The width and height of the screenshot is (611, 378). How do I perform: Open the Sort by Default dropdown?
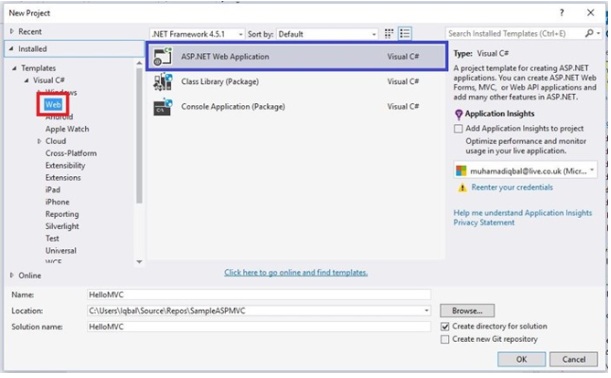click(327, 34)
